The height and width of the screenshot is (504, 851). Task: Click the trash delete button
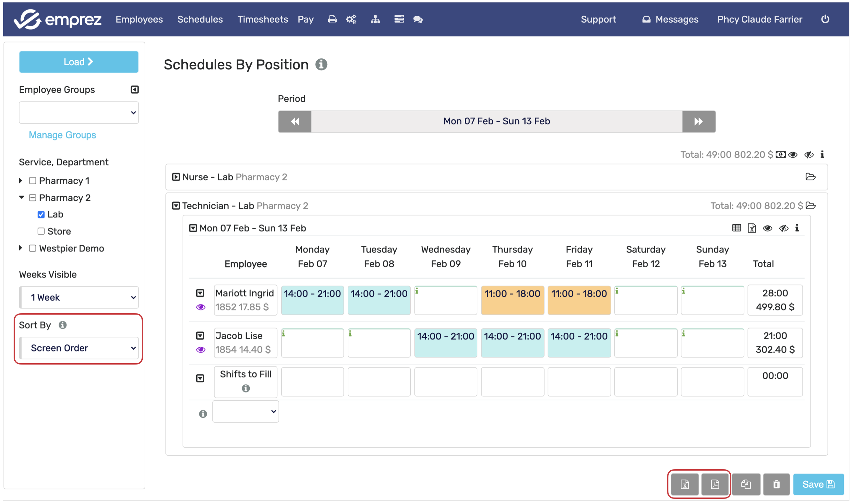[x=776, y=484]
